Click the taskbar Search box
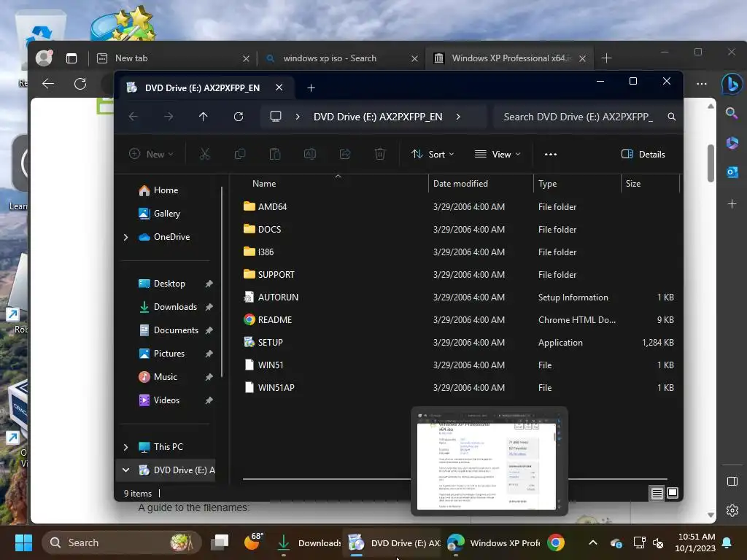The height and width of the screenshot is (560, 747). pyautogui.click(x=121, y=542)
